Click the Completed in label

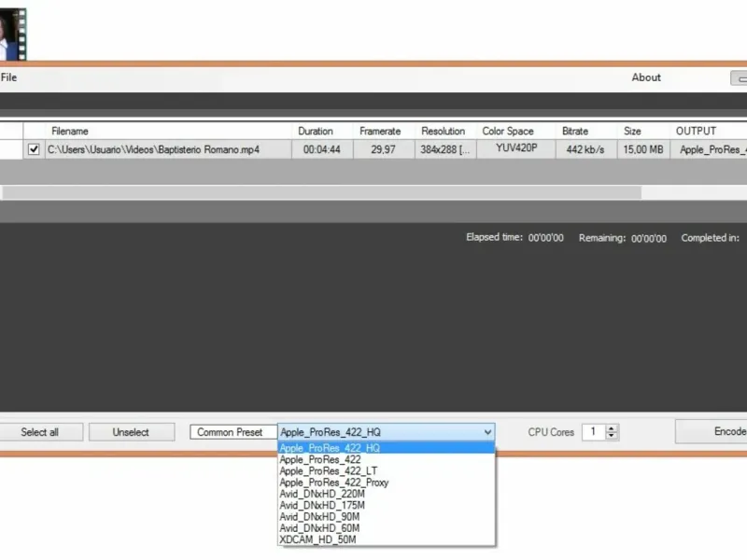point(710,238)
